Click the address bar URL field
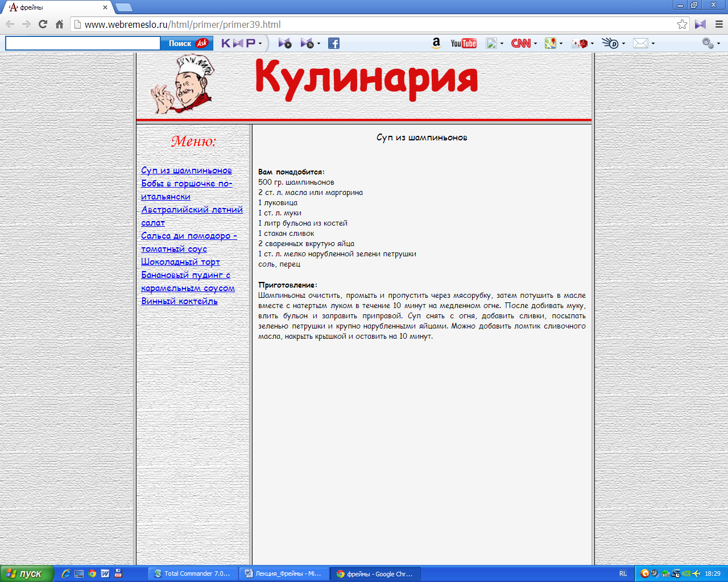Image resolution: width=728 pixels, height=582 pixels. pos(373,24)
